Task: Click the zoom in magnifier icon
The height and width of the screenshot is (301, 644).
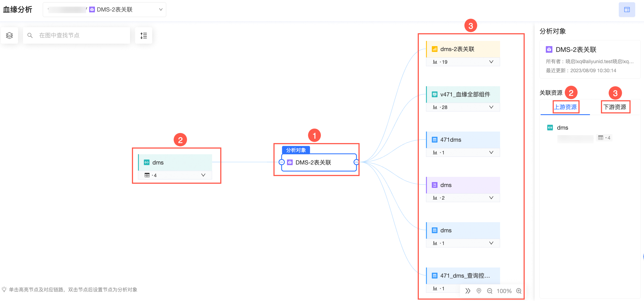Action: pyautogui.click(x=519, y=291)
